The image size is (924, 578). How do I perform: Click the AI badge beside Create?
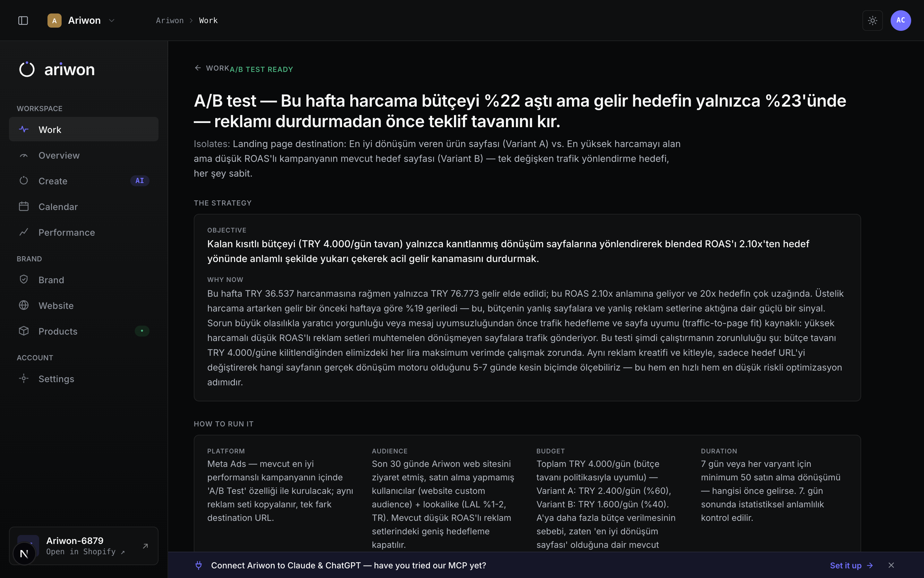(140, 180)
